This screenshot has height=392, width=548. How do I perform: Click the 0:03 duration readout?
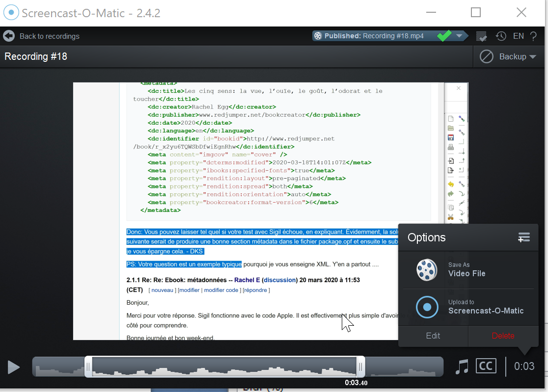pyautogui.click(x=524, y=366)
